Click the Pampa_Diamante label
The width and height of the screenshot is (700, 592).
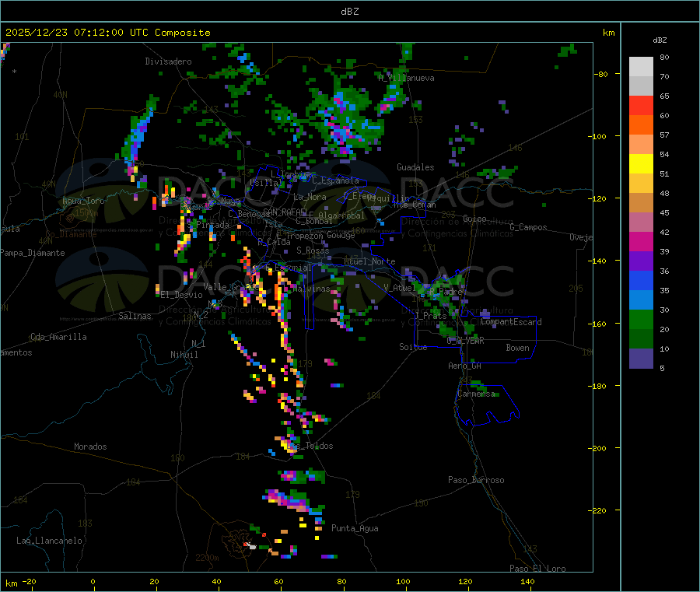[x=32, y=253]
